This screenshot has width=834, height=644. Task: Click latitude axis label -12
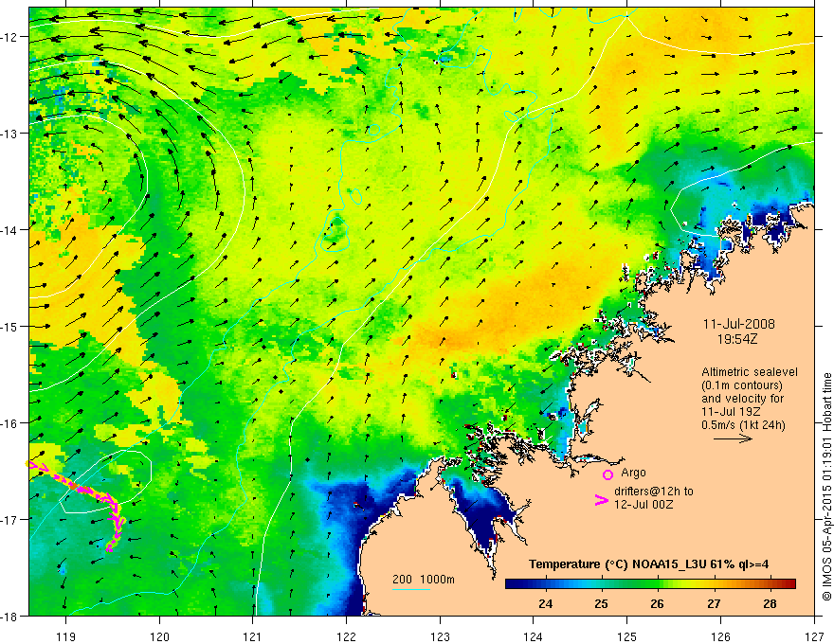(x=9, y=37)
